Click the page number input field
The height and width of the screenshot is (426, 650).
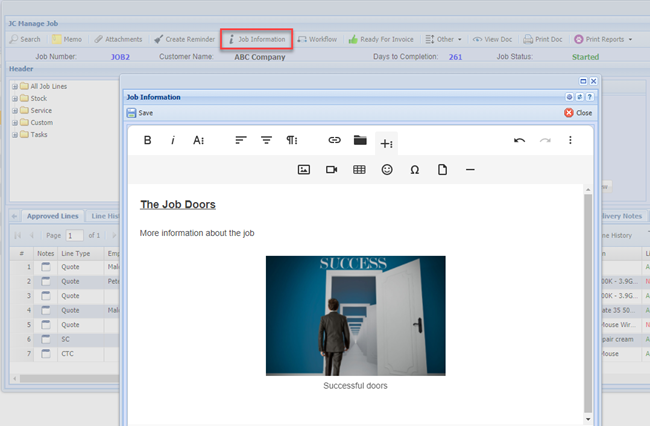click(x=75, y=235)
